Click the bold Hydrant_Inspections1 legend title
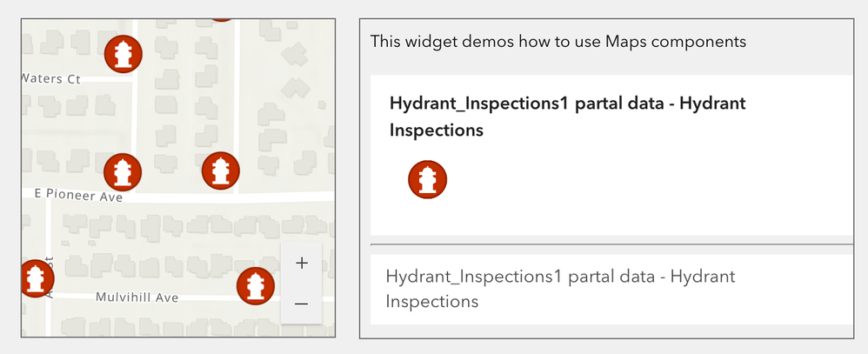The width and height of the screenshot is (868, 354). coord(568,117)
